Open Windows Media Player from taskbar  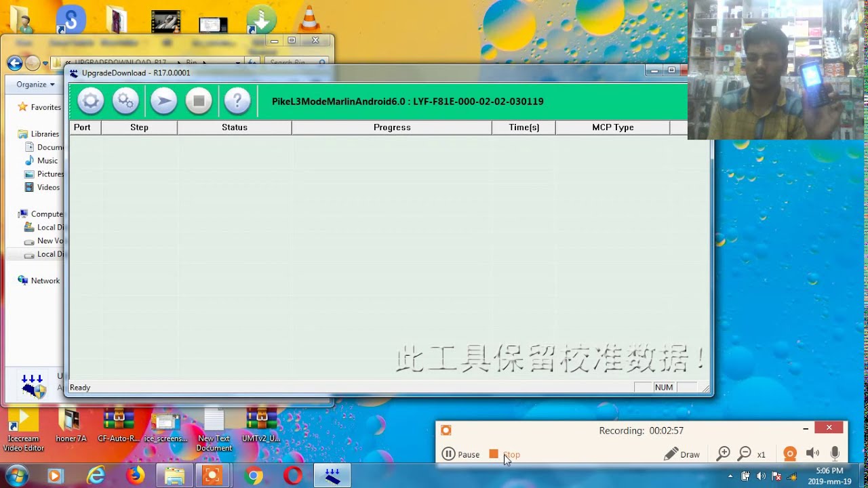pyautogui.click(x=55, y=476)
